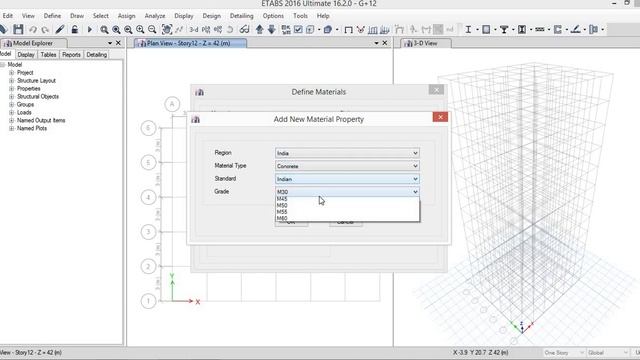Click the Save model floppy disk icon
This screenshot has width=640, height=360.
point(18,29)
